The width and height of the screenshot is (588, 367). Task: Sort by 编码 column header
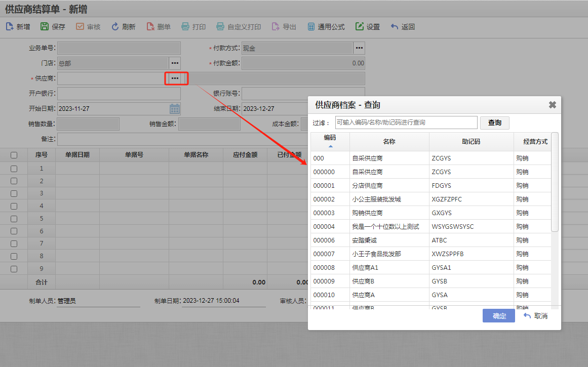click(330, 142)
